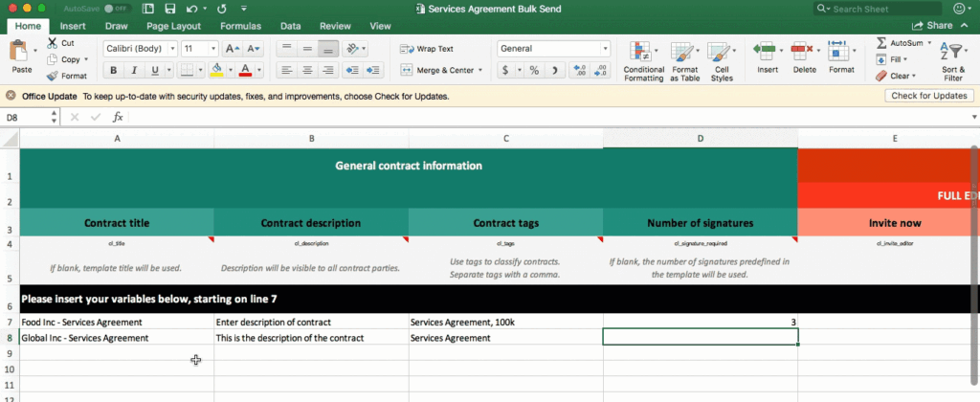The image size is (980, 402).
Task: Click Merge & Center
Action: [x=436, y=70]
